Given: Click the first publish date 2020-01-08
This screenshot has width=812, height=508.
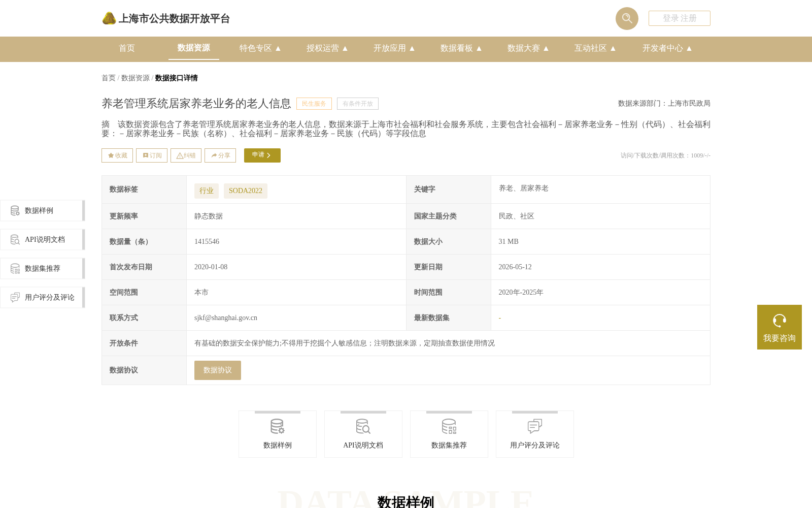Looking at the screenshot, I should point(211,267).
